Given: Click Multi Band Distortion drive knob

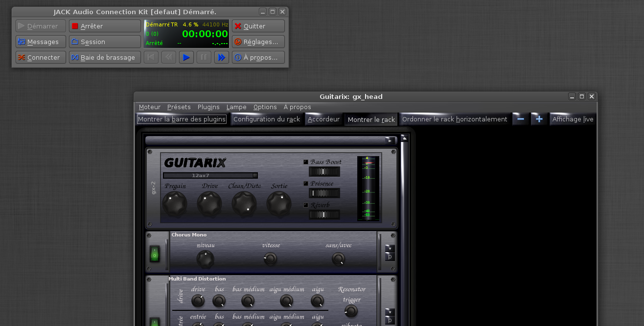Looking at the screenshot, I should click(198, 301).
